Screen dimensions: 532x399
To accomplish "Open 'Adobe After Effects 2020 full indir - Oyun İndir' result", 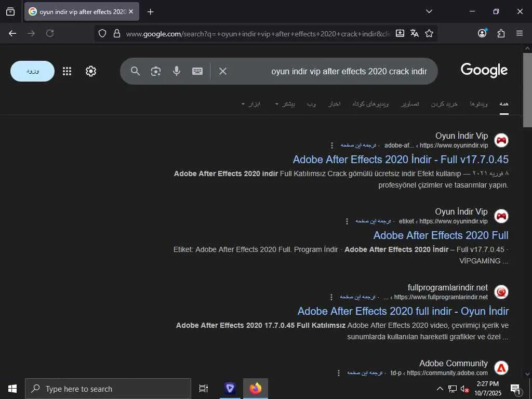I will pyautogui.click(x=403, y=311).
